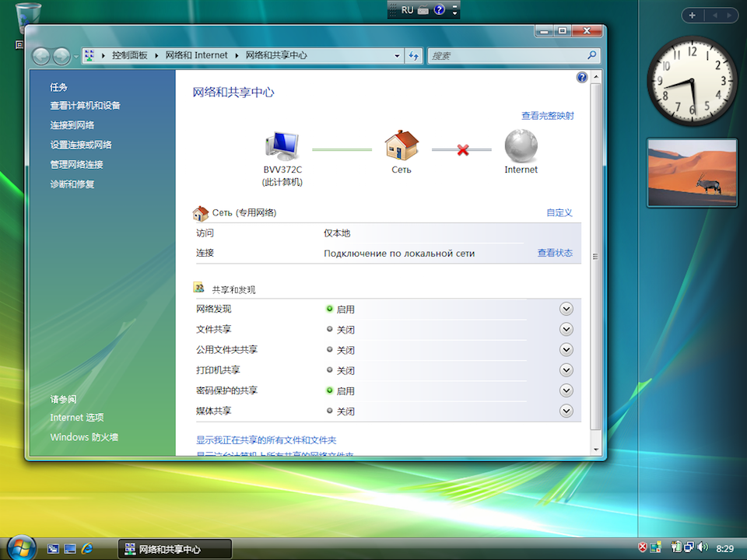This screenshot has height=560, width=747.
Task: Expand the 网络发现 setting
Action: tap(566, 309)
